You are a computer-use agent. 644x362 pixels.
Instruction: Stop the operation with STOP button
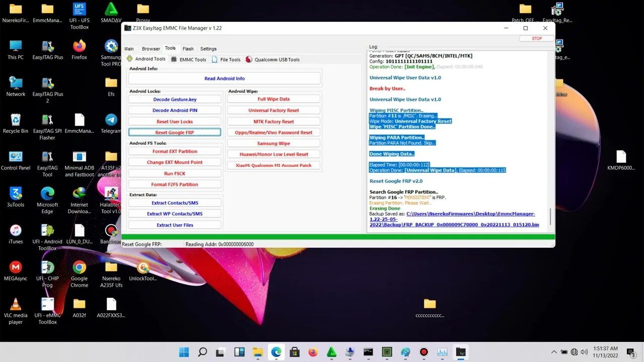point(537,38)
